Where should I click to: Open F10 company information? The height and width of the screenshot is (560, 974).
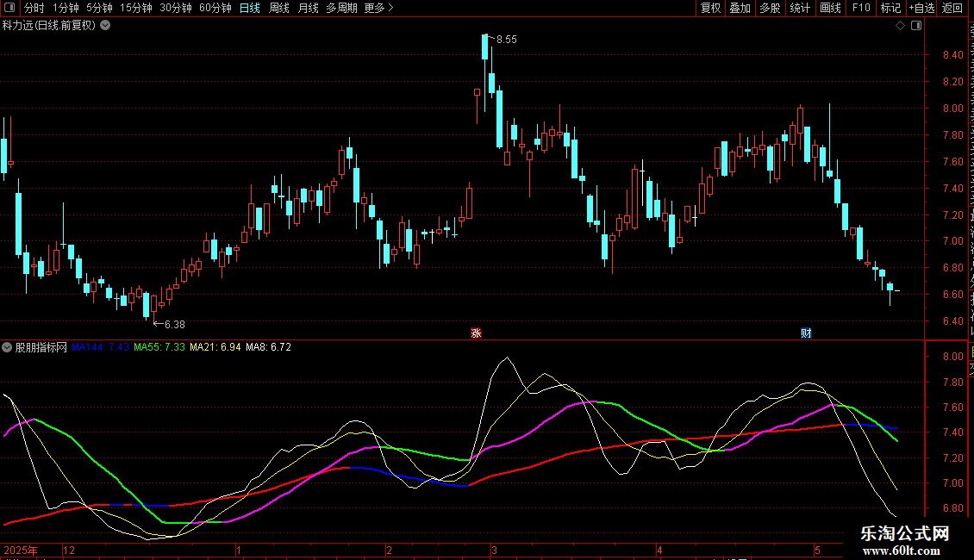click(x=861, y=8)
